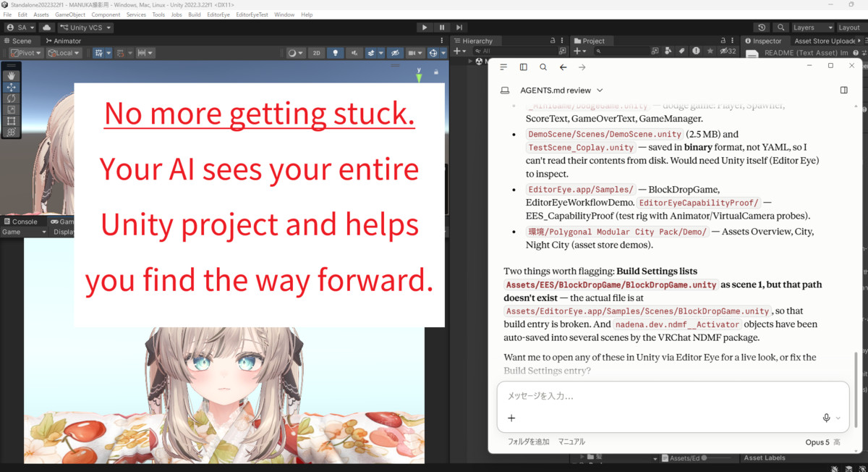
Task: Select the Move tool in Scene toolbar
Action: (11, 87)
